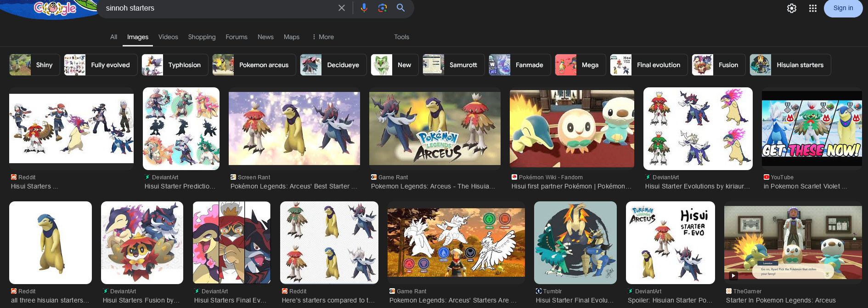Apply the New filter chip

click(x=395, y=65)
